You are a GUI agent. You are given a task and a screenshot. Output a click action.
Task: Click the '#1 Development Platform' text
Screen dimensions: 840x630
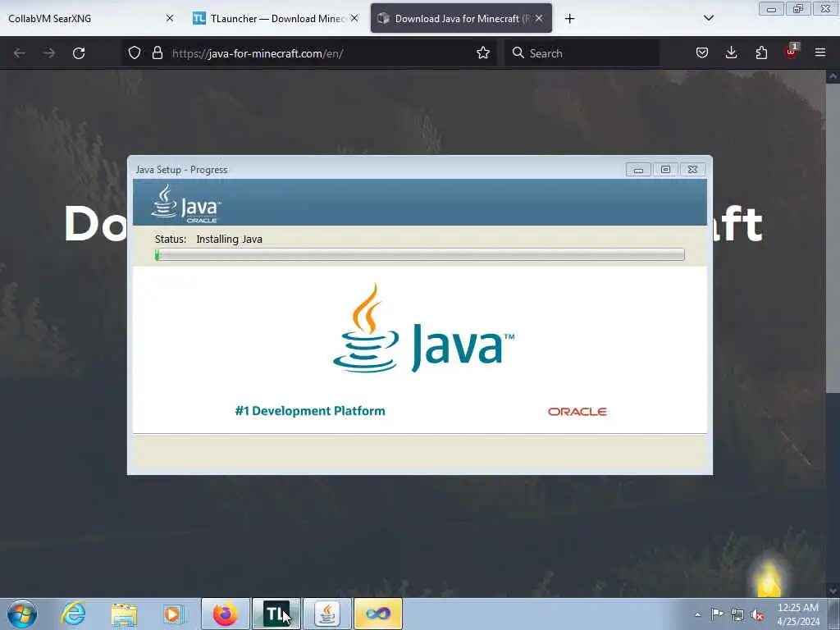coord(310,411)
